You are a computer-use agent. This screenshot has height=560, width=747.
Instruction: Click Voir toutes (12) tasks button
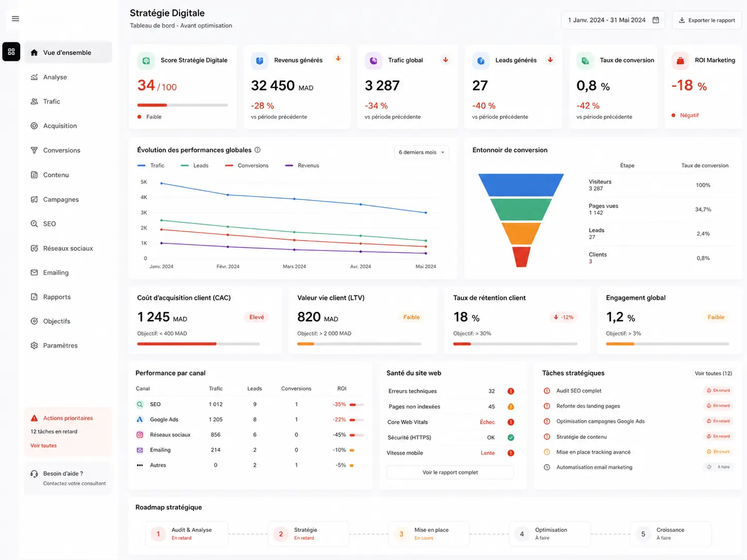tap(713, 373)
